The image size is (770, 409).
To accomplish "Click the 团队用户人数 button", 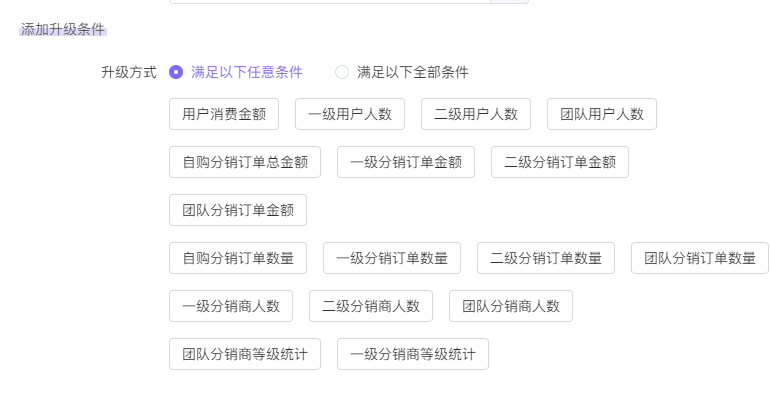I will click(602, 114).
